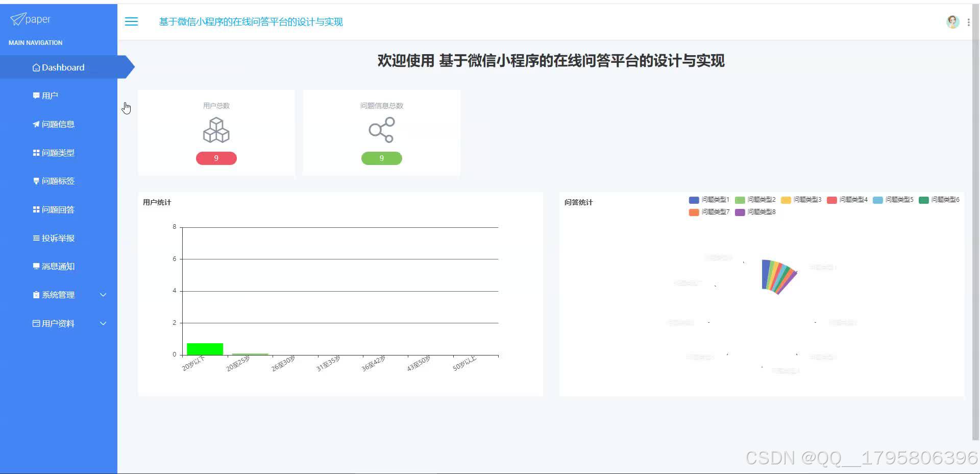Click the page title 基于微信小程序的在线问答平台的设计与实现
980x474 pixels.
[251, 22]
